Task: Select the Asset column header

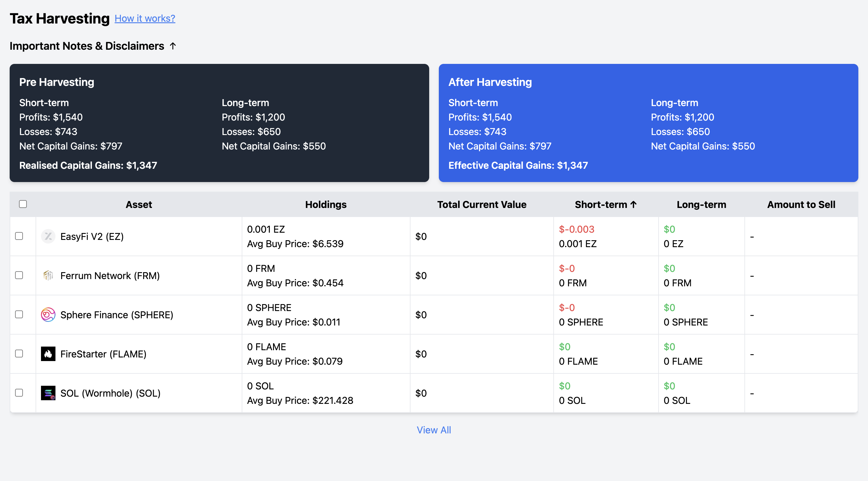Action: point(139,204)
